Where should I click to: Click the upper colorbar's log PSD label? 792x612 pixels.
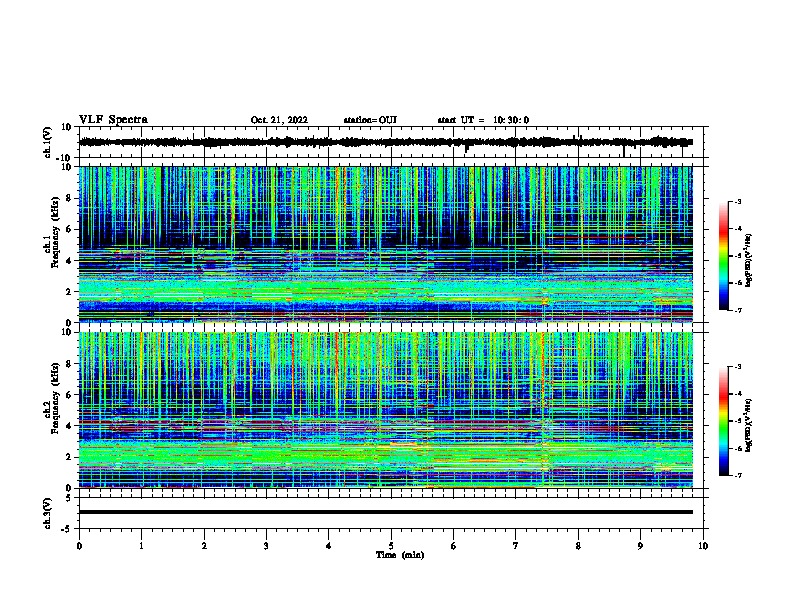coord(749,261)
